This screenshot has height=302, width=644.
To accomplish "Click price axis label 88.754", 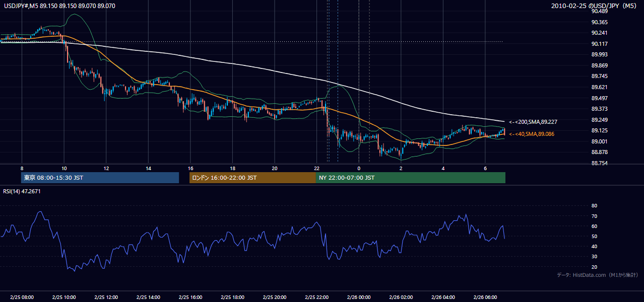I will [x=599, y=163].
